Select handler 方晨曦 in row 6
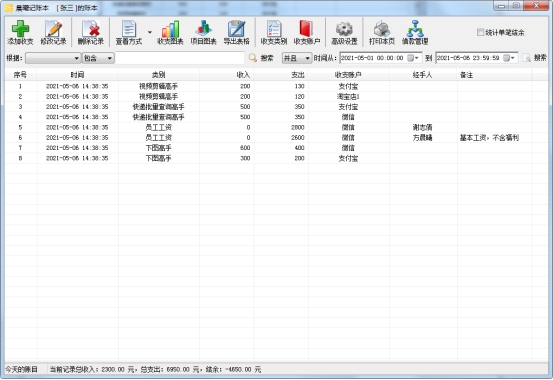The height and width of the screenshot is (380, 553). click(x=423, y=138)
